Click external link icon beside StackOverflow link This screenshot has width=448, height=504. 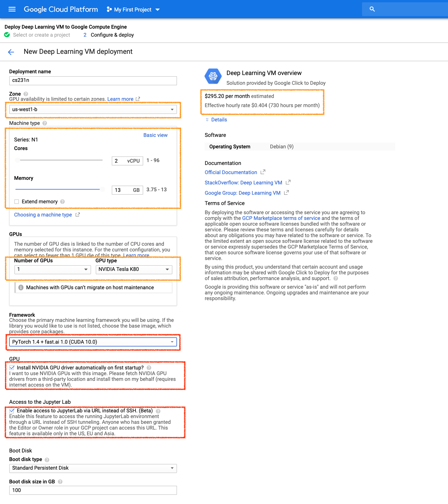click(288, 182)
